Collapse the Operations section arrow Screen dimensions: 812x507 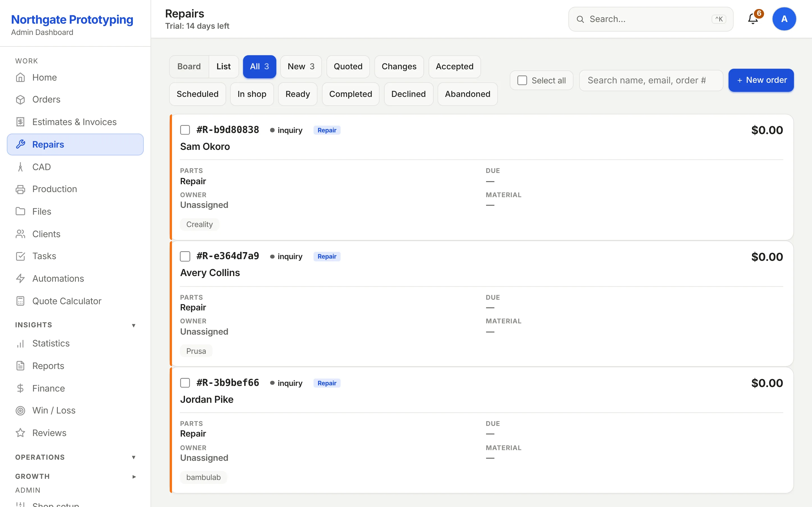click(134, 457)
